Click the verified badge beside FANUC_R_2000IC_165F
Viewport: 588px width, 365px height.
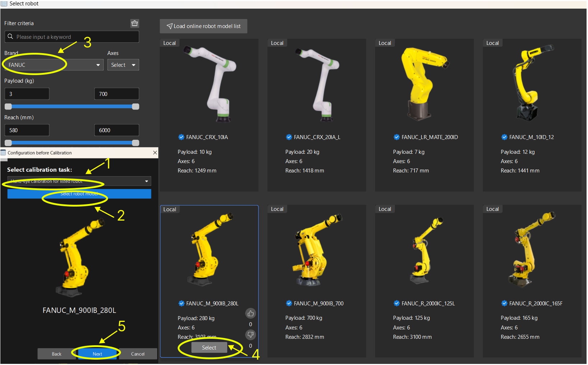click(x=504, y=303)
